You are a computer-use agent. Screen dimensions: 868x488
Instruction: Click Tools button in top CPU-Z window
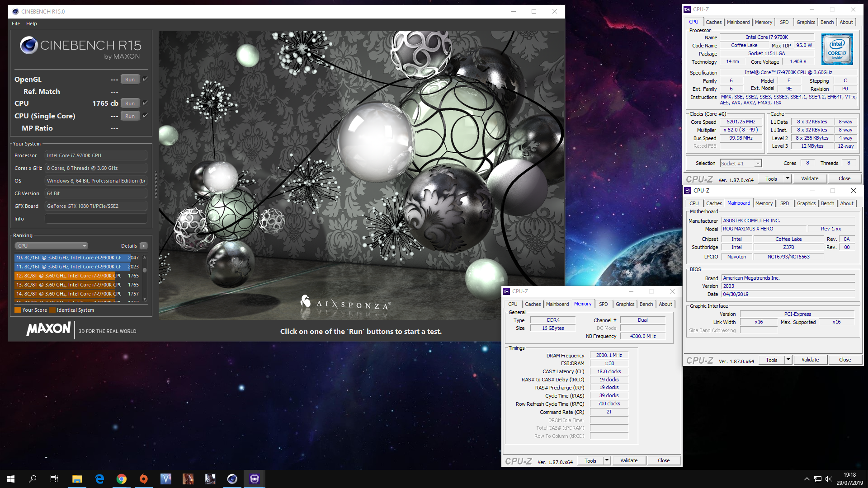click(771, 178)
